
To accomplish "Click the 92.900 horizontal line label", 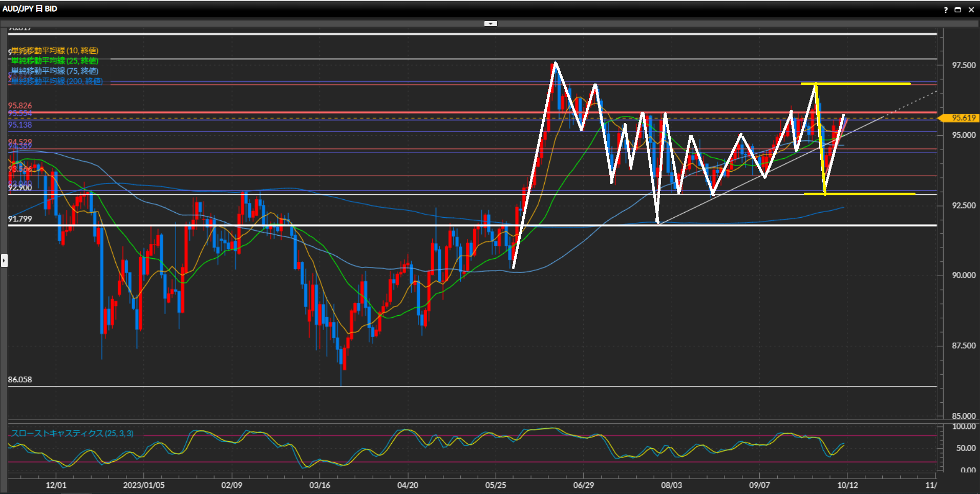I will [20, 188].
